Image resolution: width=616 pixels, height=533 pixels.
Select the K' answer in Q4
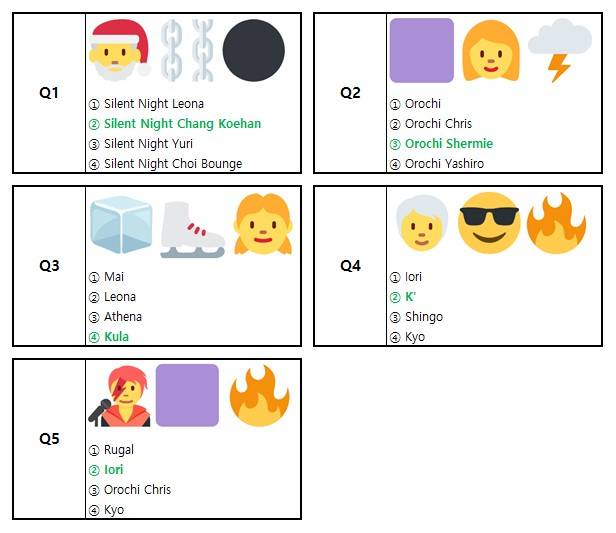click(410, 297)
